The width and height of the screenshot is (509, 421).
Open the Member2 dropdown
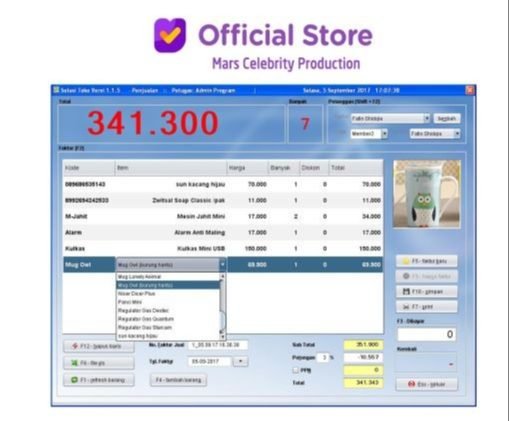[384, 134]
